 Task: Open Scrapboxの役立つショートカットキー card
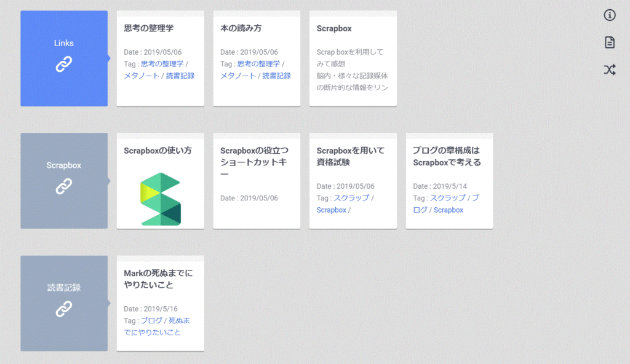coord(254,162)
